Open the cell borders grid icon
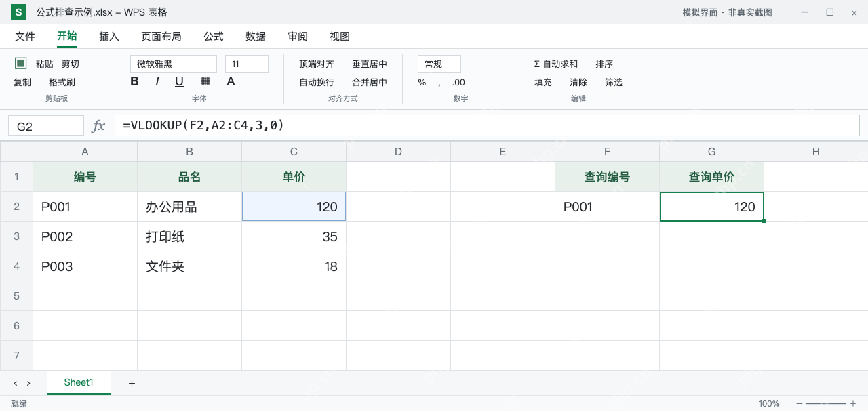The image size is (868, 412). pyautogui.click(x=205, y=81)
